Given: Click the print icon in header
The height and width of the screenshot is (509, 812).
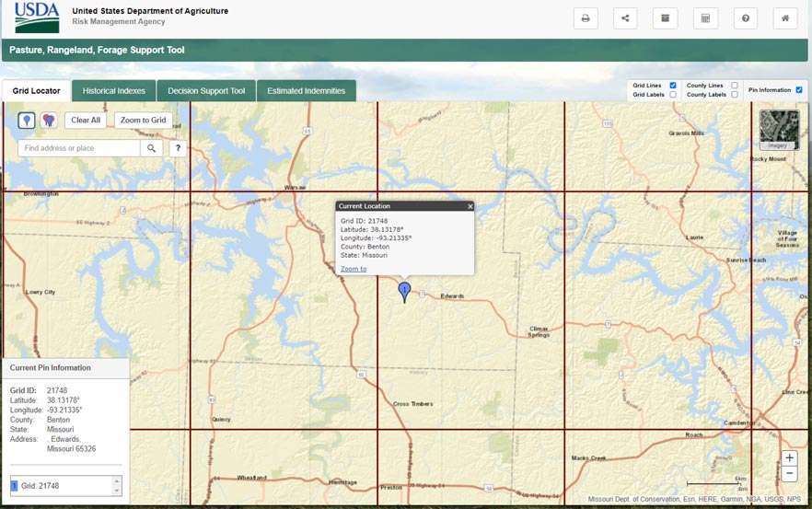Looking at the screenshot, I should (x=586, y=18).
